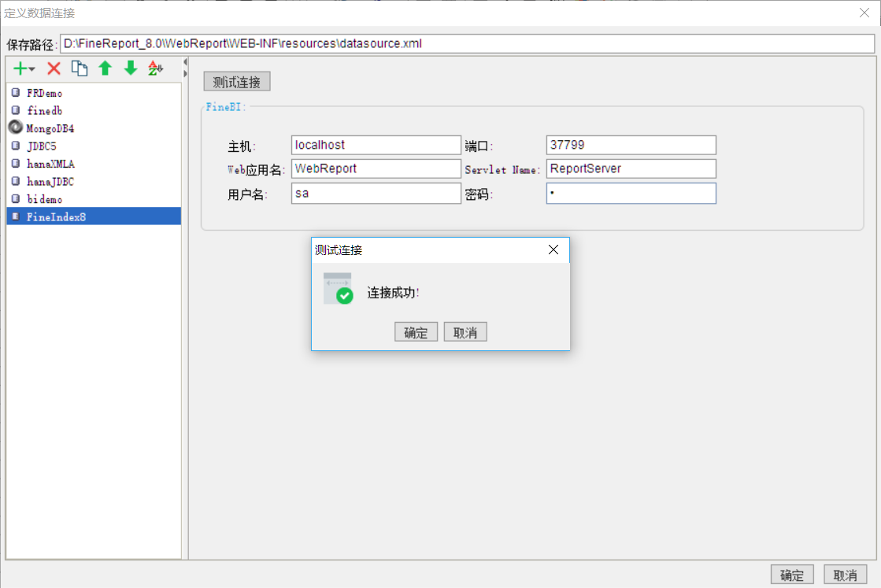Select the hanaXMLA connection
Viewport: 881px width, 588px height.
(x=93, y=164)
